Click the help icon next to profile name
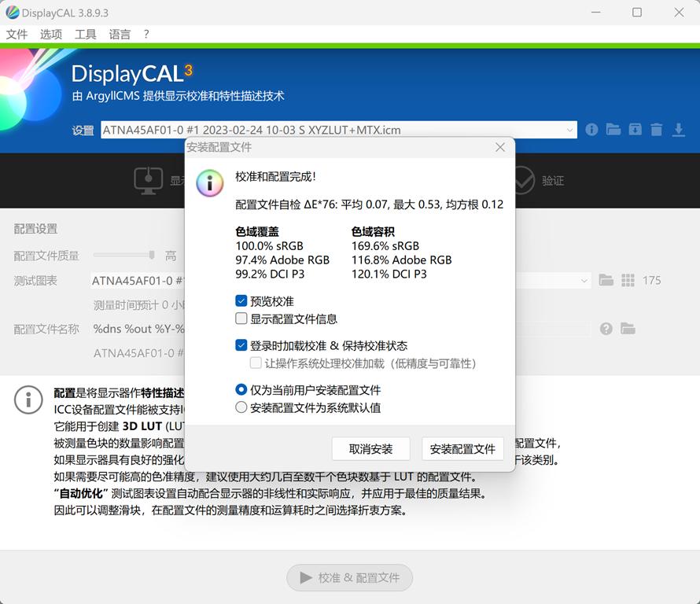Viewport: 700px width, 604px height. coord(606,329)
